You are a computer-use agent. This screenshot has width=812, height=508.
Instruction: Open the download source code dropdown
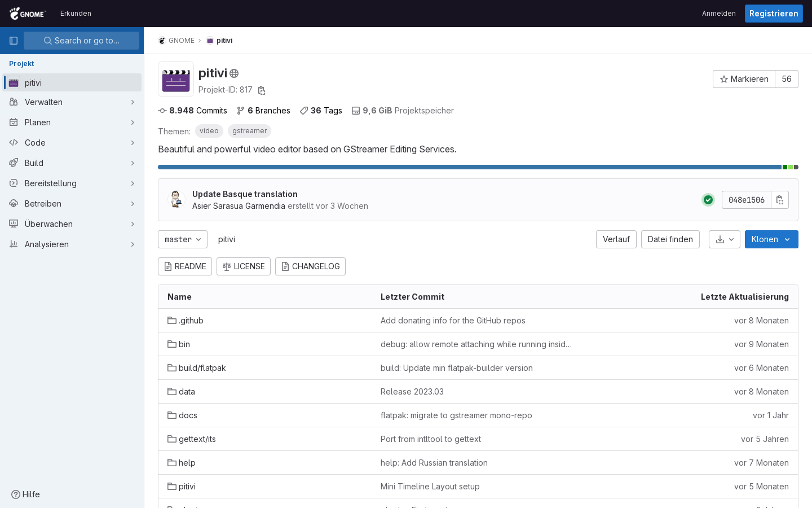(724, 239)
